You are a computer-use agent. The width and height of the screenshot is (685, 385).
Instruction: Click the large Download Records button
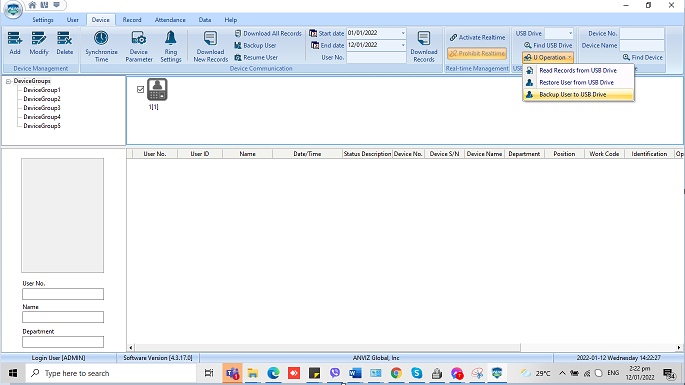(x=424, y=46)
